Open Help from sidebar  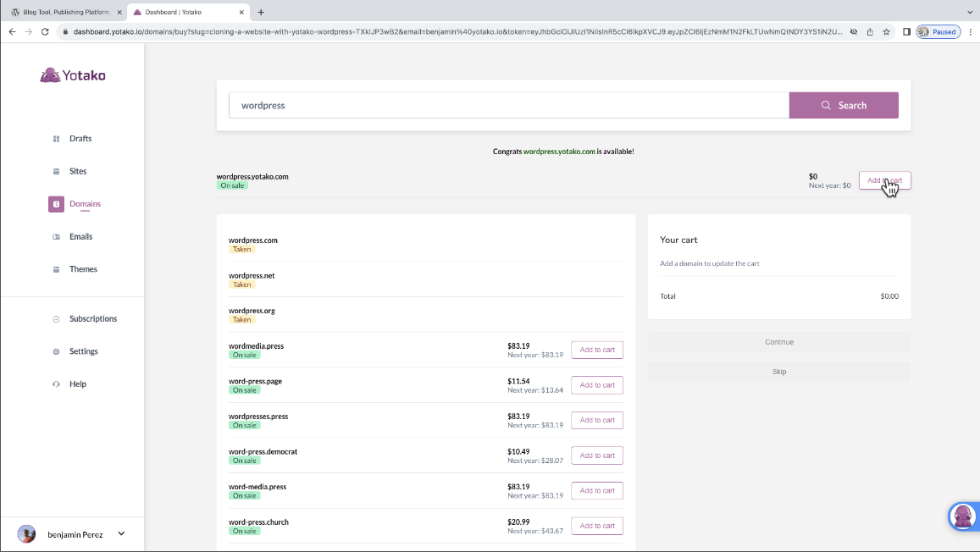(78, 384)
